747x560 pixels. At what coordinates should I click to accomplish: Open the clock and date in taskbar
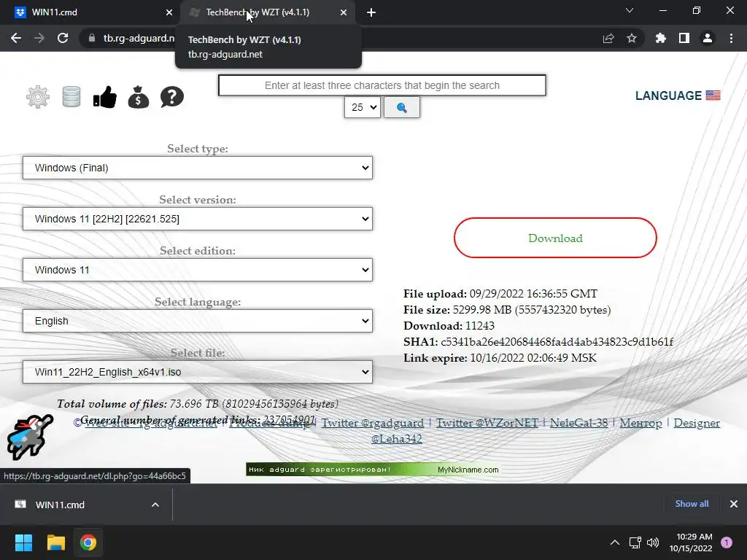691,542
